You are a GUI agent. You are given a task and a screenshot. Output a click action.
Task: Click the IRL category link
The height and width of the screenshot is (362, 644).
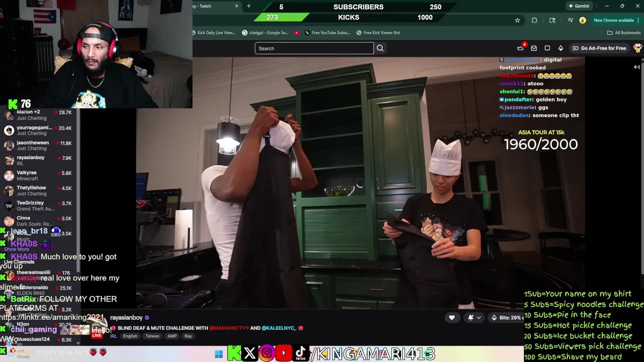113,336
